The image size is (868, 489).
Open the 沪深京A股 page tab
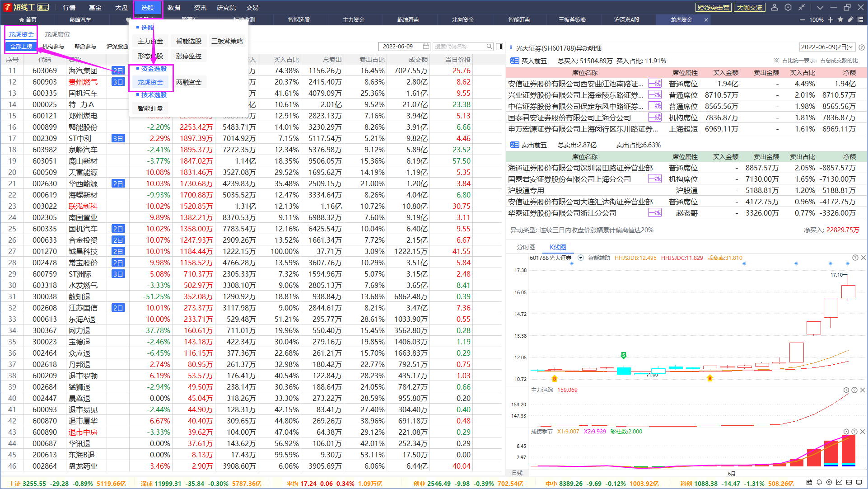[627, 20]
